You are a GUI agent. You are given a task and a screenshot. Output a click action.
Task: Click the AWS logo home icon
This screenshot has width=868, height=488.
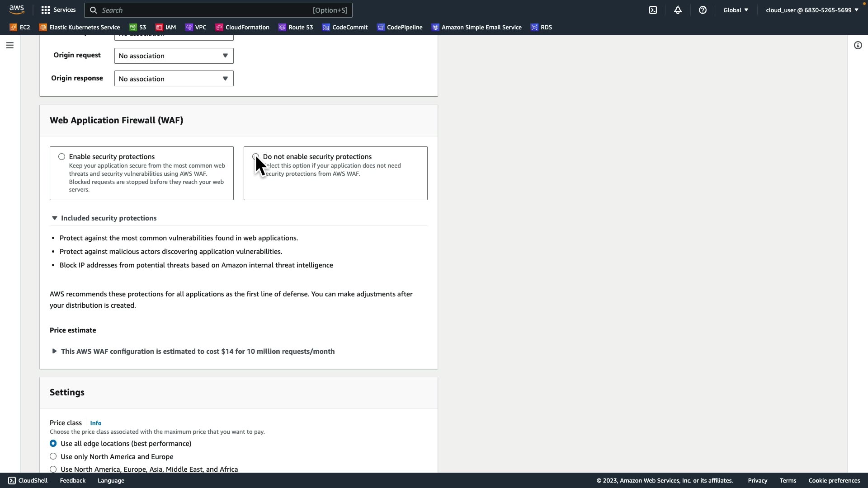tap(17, 9)
